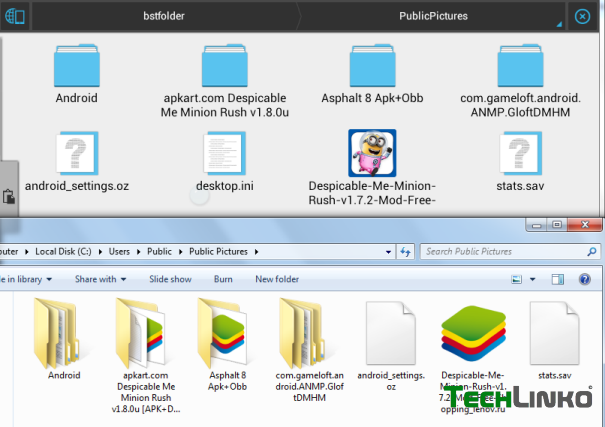605x427 pixels.
Task: Focus the Search Public Pictures field
Action: 510,251
